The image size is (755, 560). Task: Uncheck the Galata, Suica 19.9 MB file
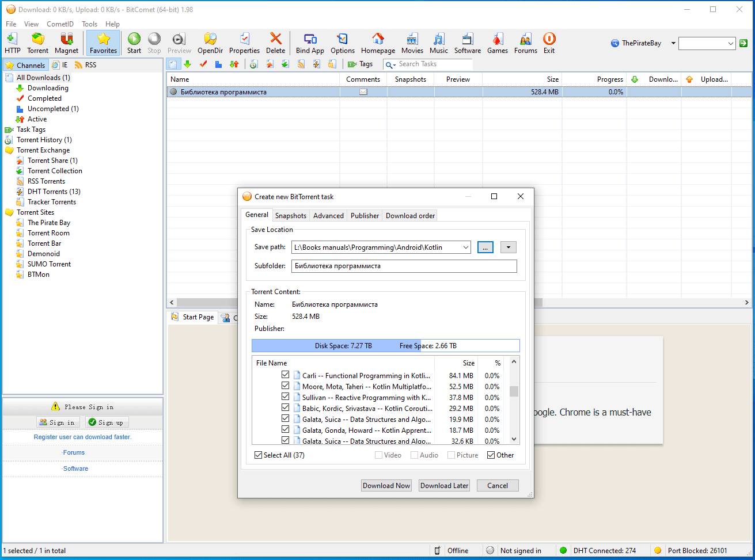[285, 418]
